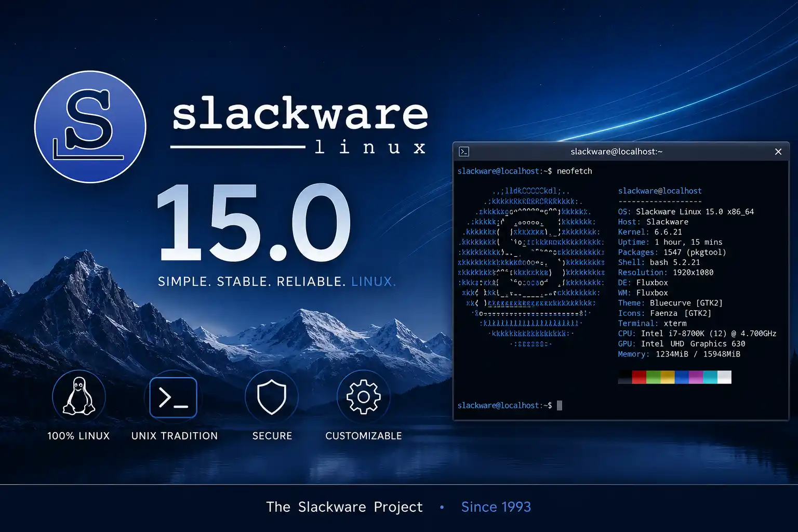The image size is (798, 532).
Task: Click the 'Terminal: xterm' line
Action: point(652,323)
